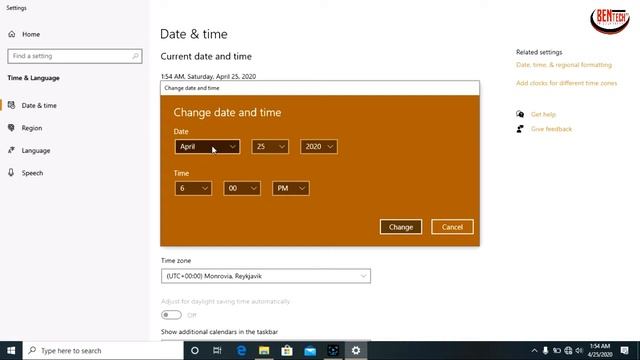Open Date, time, & regional formatting link
640x360 pixels.
coord(564,65)
